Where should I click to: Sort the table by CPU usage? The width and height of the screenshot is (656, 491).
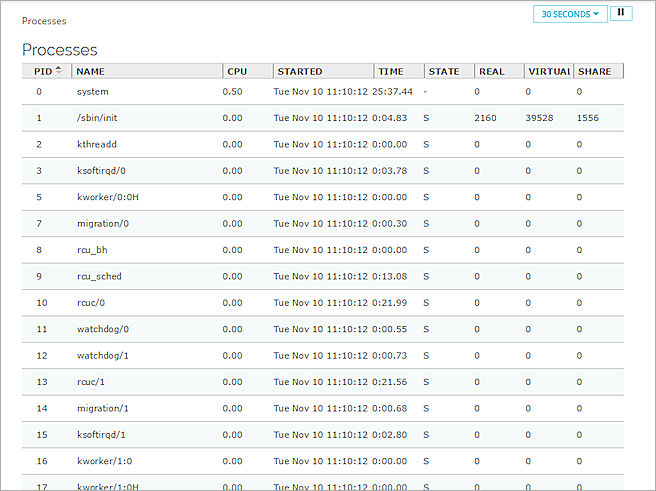point(236,72)
